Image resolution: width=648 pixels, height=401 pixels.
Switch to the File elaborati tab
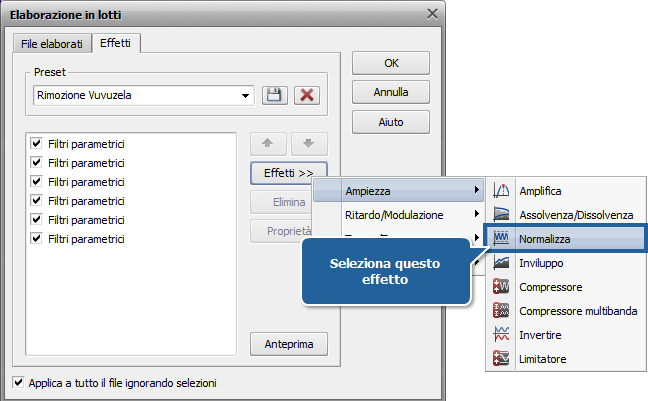(x=52, y=44)
